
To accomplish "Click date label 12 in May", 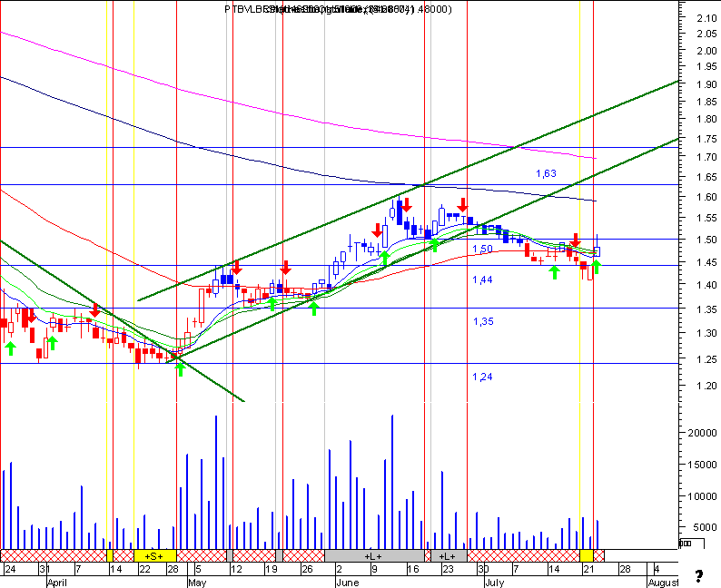I will point(236,569).
